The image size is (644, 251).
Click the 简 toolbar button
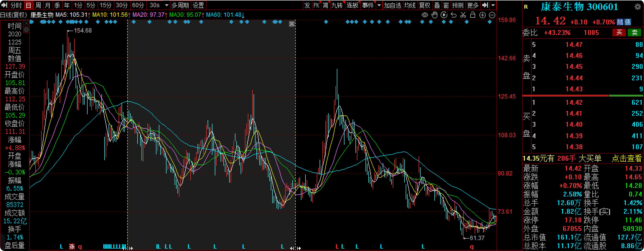pos(326,5)
